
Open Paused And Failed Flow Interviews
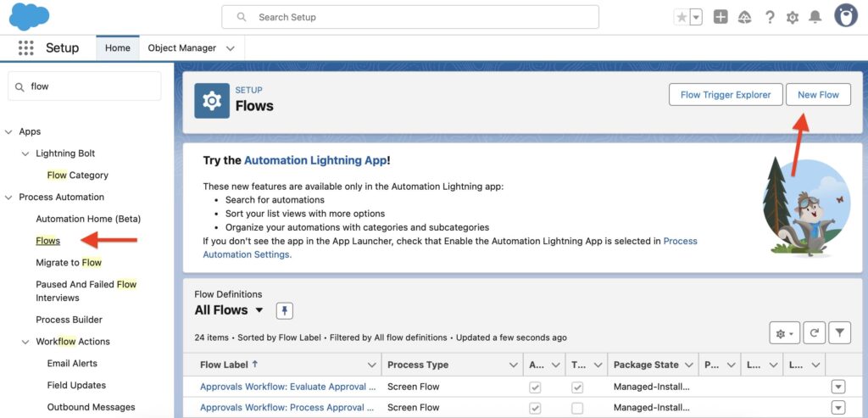click(x=86, y=291)
